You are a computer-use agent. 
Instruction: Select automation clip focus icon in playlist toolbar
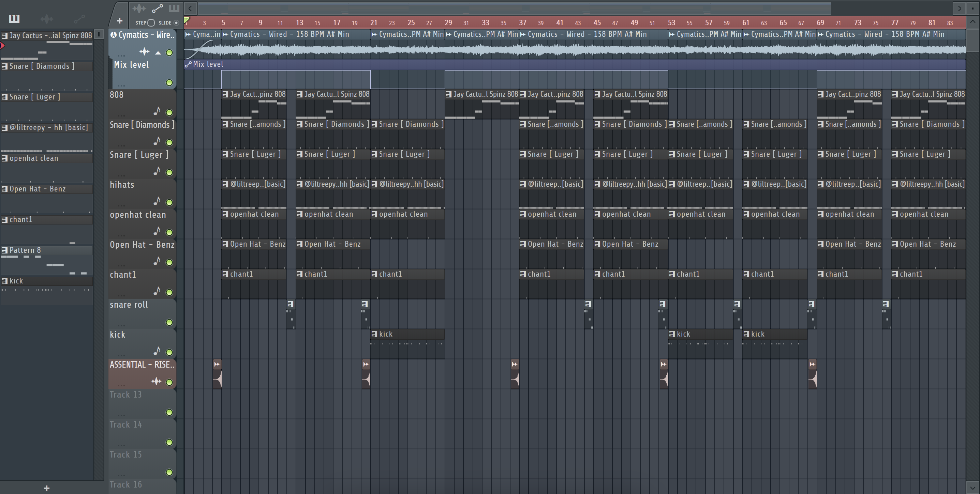(x=157, y=9)
